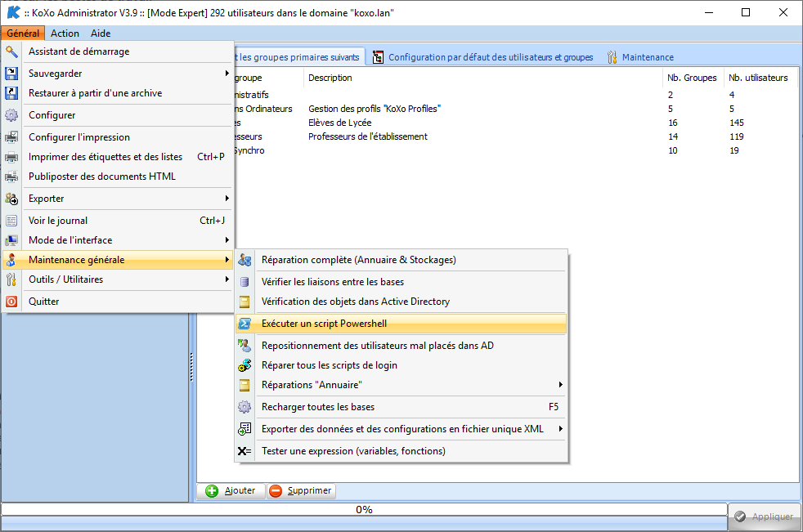
Task: Click the repair icon beside Réparation complète
Action: click(244, 260)
